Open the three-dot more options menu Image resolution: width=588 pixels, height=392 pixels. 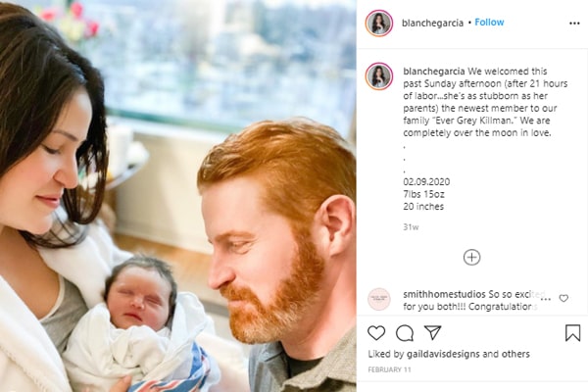tap(574, 24)
